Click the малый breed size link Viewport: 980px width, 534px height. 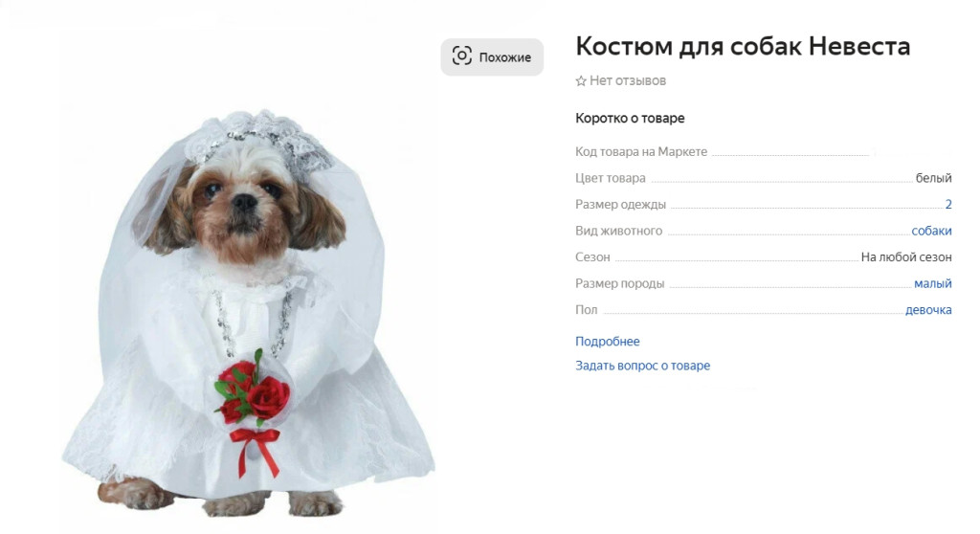pos(932,283)
